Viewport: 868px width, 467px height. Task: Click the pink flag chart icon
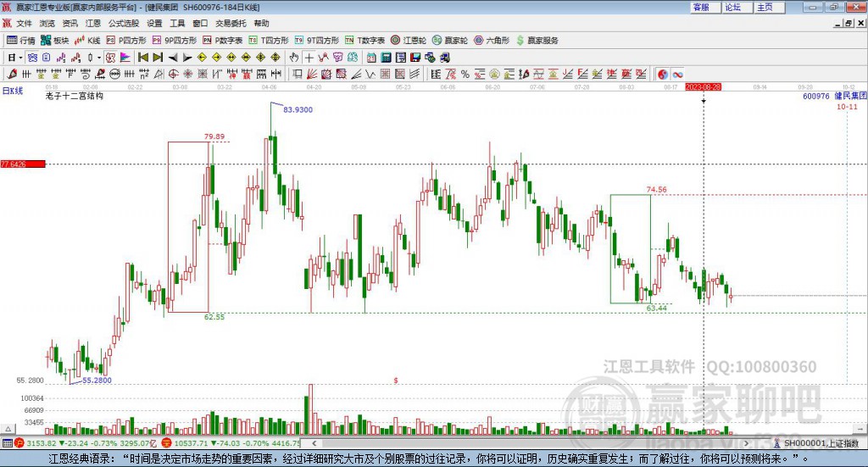(x=125, y=58)
